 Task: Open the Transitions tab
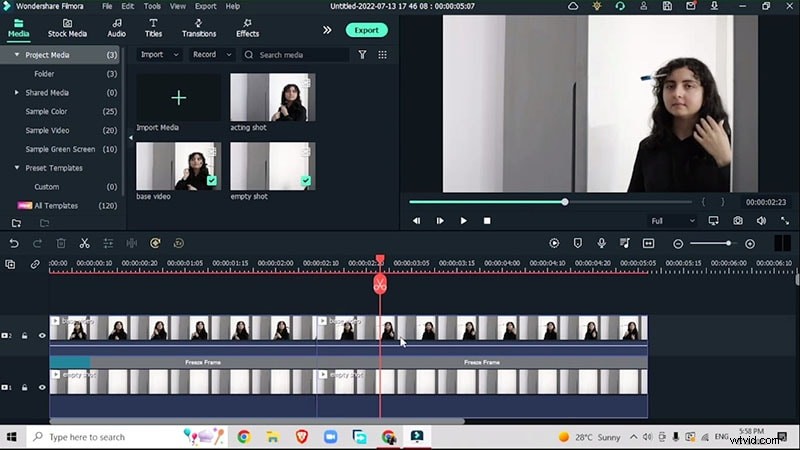[x=198, y=28]
